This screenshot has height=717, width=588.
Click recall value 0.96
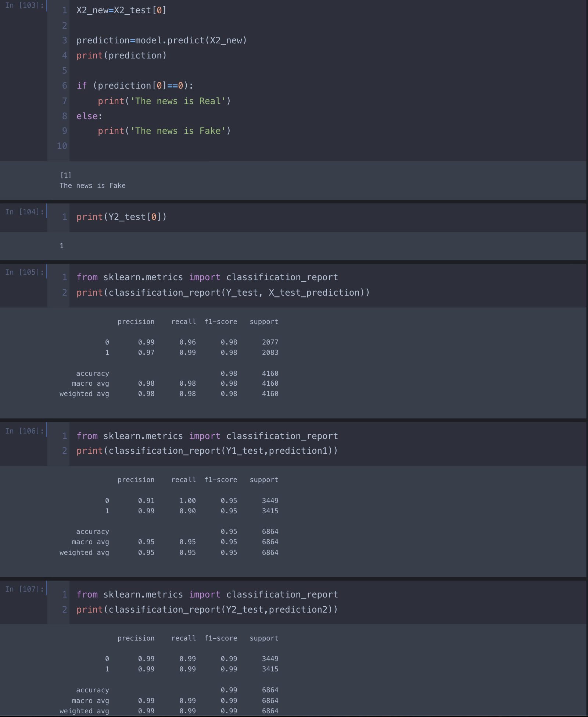pyautogui.click(x=187, y=342)
